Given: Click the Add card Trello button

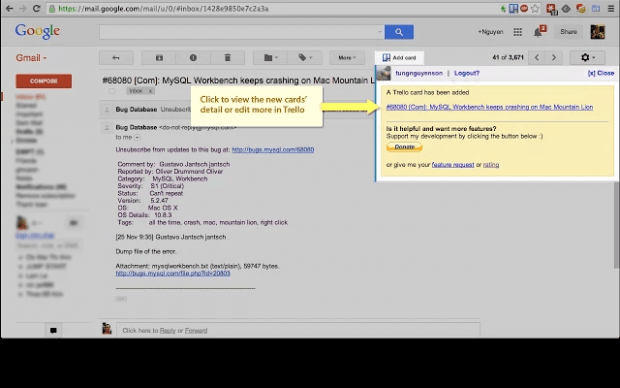Looking at the screenshot, I should pos(399,58).
